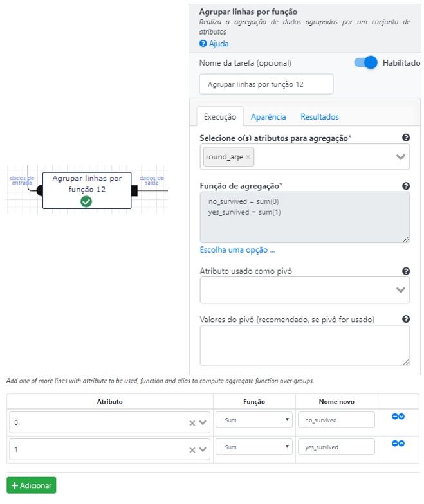Remove the no_survived row with minus icon
Image resolution: width=424 pixels, height=504 pixels.
coord(395,417)
